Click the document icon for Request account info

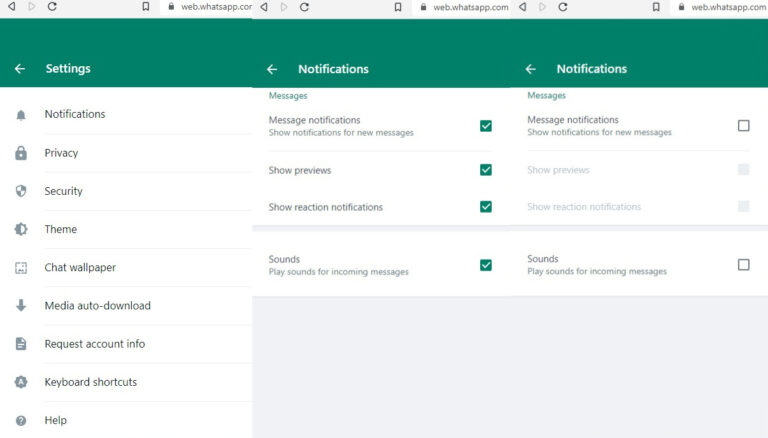tap(21, 343)
